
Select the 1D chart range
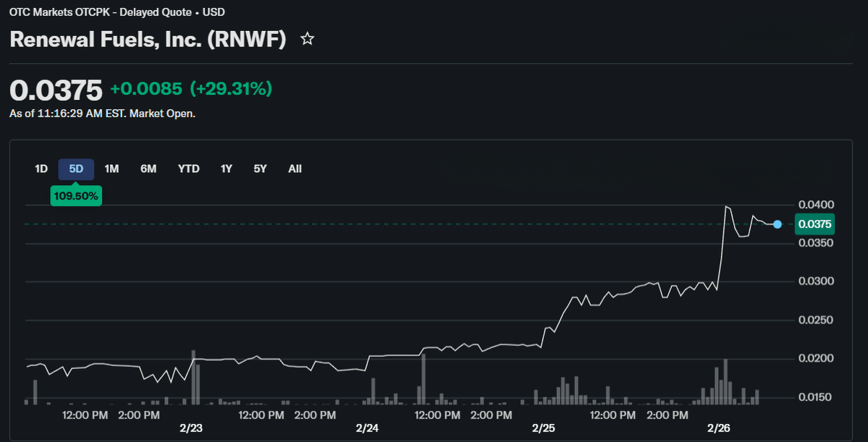tap(41, 169)
